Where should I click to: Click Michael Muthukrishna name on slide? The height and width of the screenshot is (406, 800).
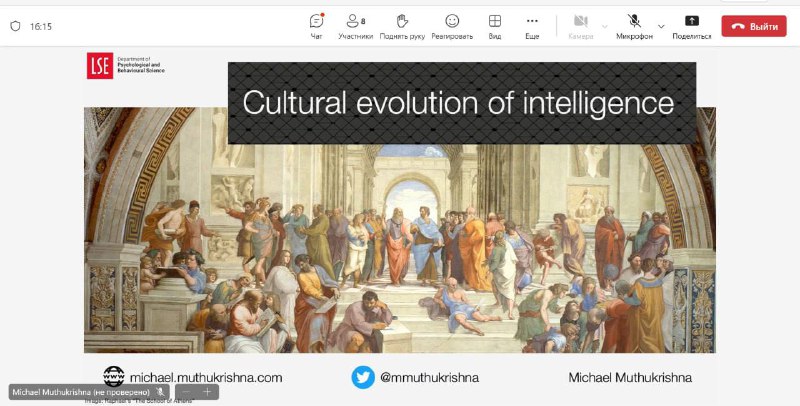[630, 377]
